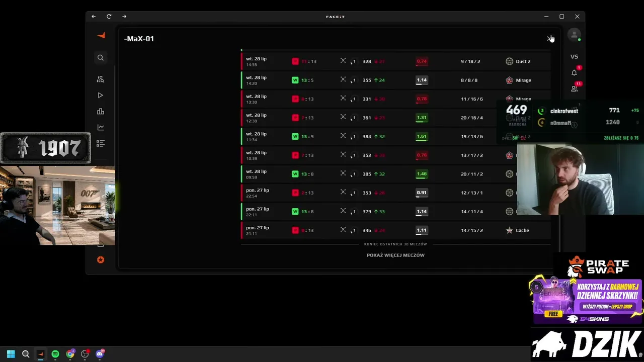
Task: Go forward with the right arrow button
Action: tap(124, 17)
